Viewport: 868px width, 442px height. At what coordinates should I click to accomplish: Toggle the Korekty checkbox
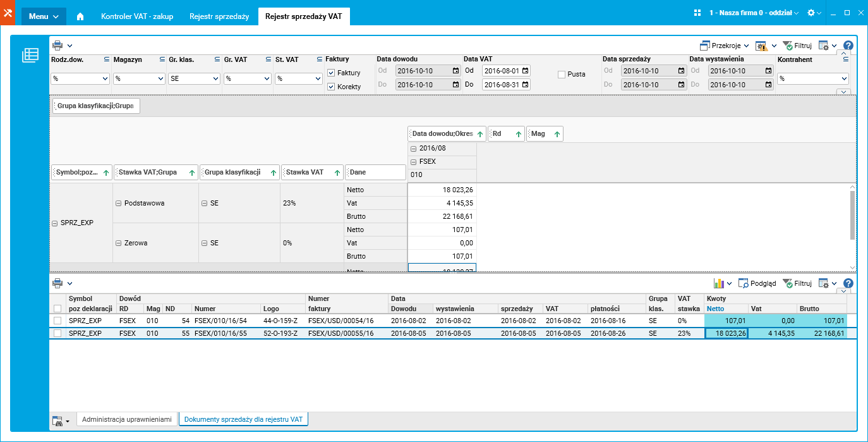(331, 87)
